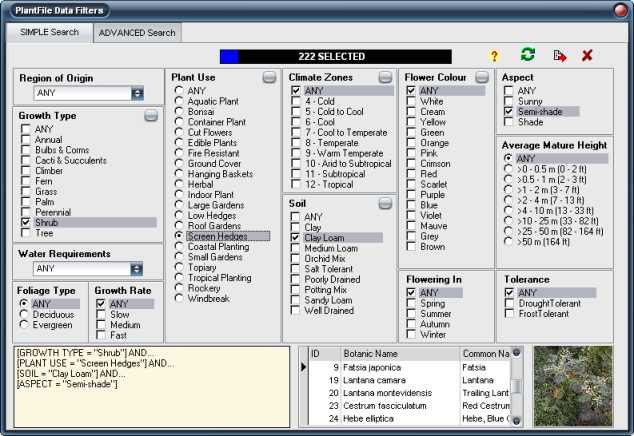Image resolution: width=634 pixels, height=436 pixels.
Task: Click the Botanic Name column header
Action: pos(398,354)
